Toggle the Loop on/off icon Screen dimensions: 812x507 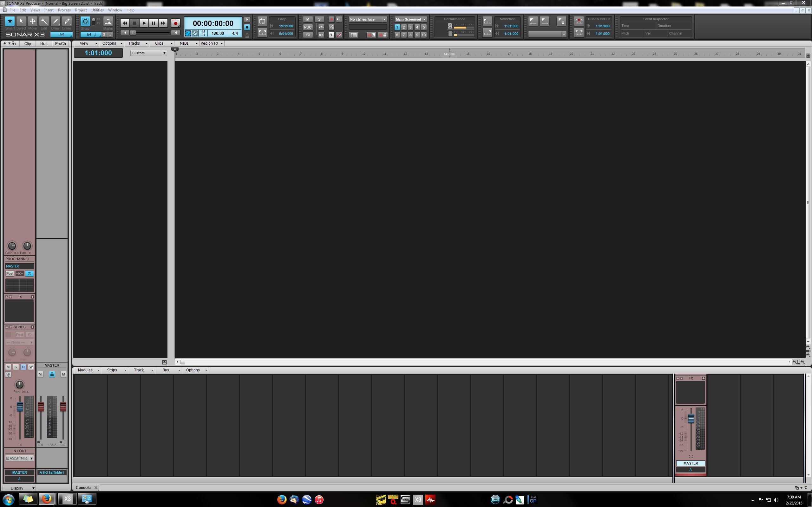(x=262, y=21)
